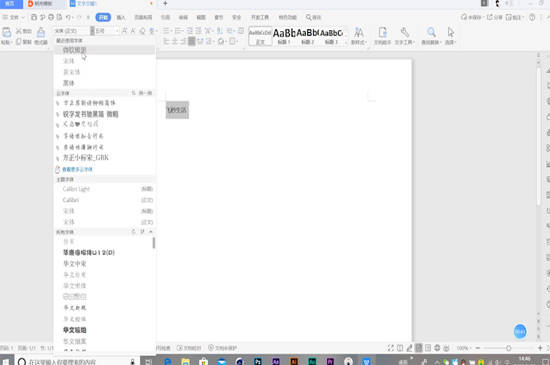Choose the 微软雅黑 font

[105, 50]
